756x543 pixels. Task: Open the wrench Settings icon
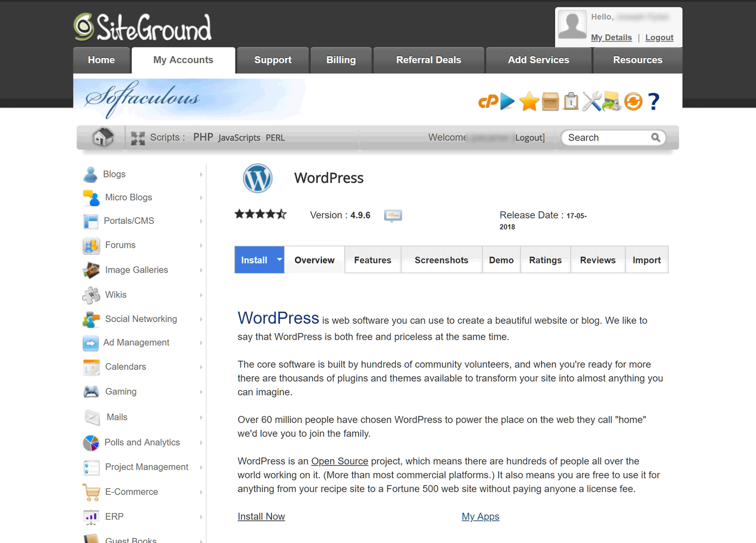click(592, 101)
